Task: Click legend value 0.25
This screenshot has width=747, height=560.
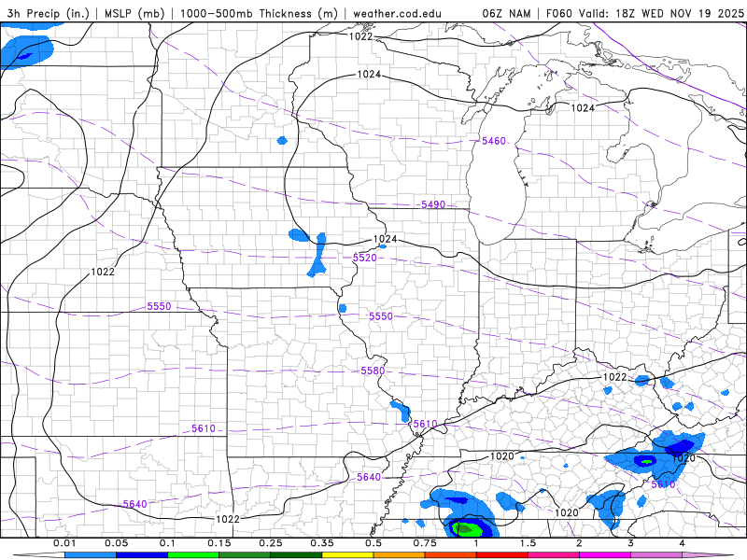Action: click(271, 543)
